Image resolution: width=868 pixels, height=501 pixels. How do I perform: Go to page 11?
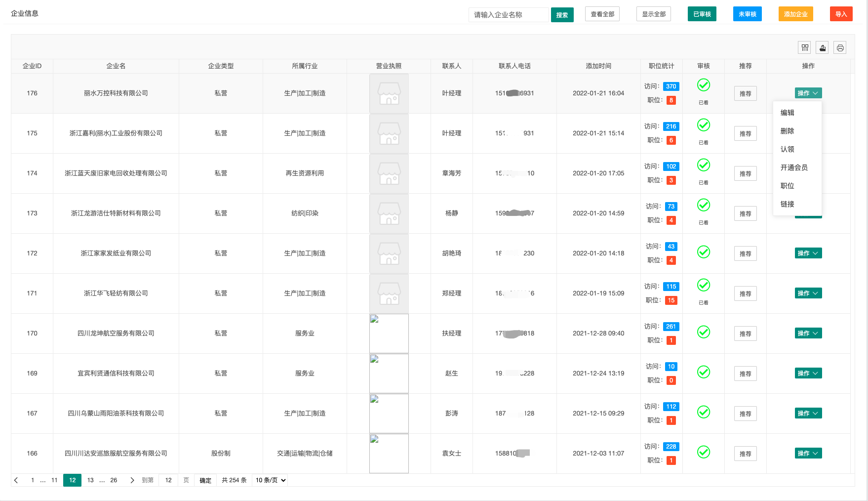[x=54, y=480]
